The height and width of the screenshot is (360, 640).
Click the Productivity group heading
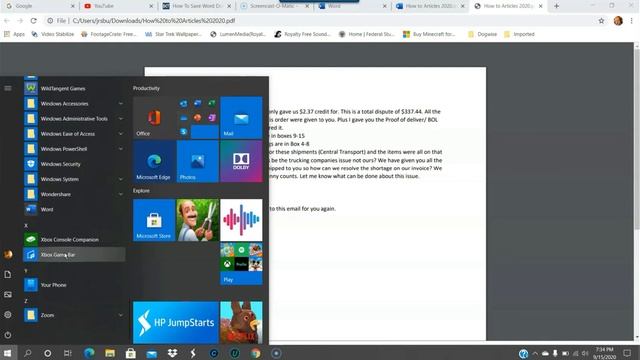tap(146, 88)
